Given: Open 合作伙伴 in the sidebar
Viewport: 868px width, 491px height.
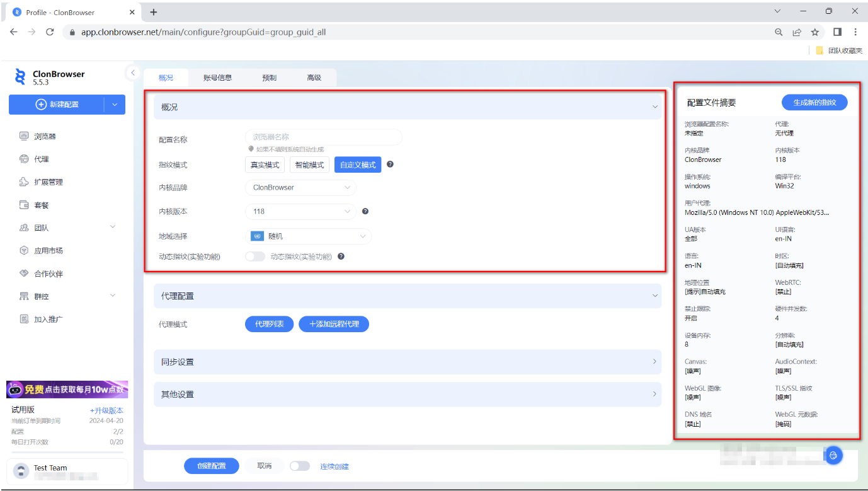Looking at the screenshot, I should 49,274.
